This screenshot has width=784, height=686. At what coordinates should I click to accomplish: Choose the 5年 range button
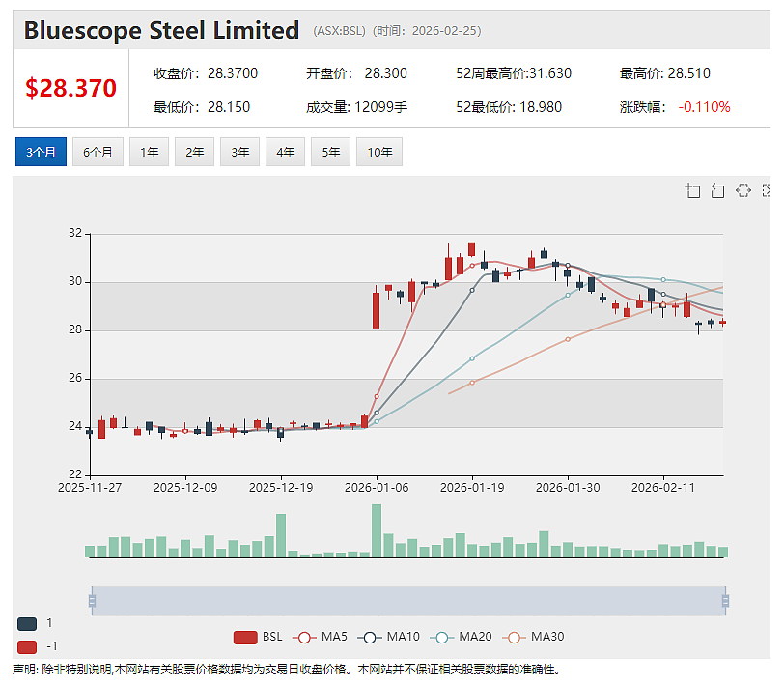point(330,152)
